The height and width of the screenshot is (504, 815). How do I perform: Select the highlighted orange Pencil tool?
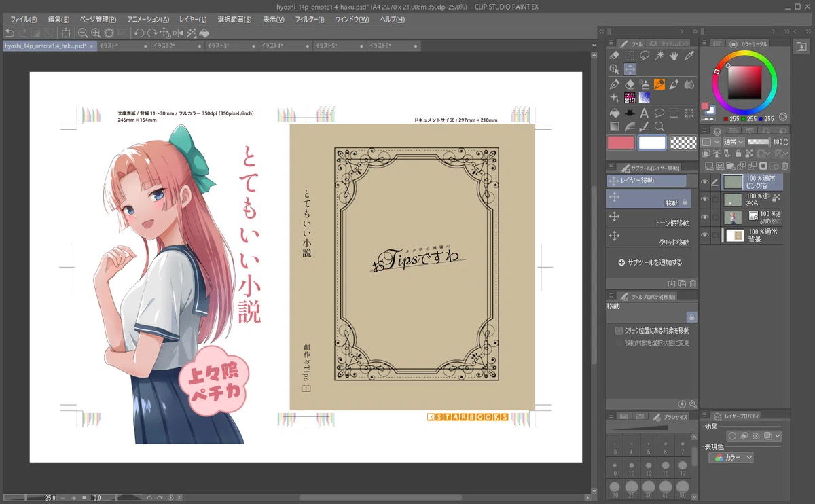coord(659,84)
